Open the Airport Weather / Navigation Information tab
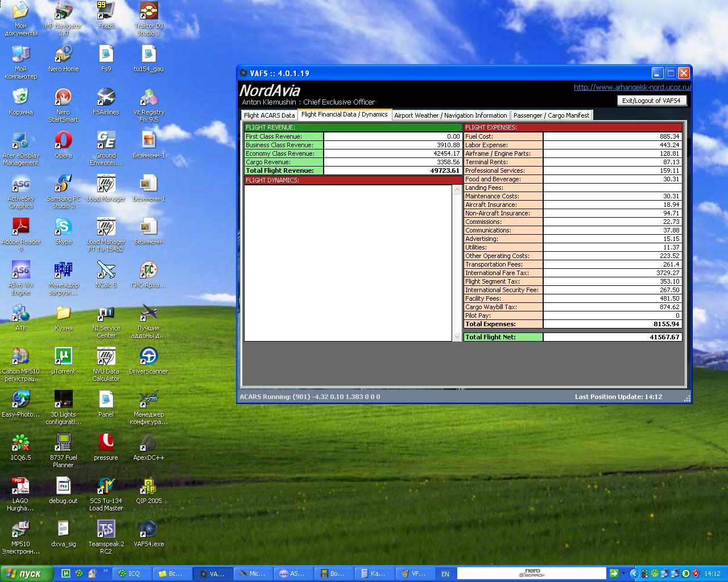728x582 pixels. pos(450,115)
